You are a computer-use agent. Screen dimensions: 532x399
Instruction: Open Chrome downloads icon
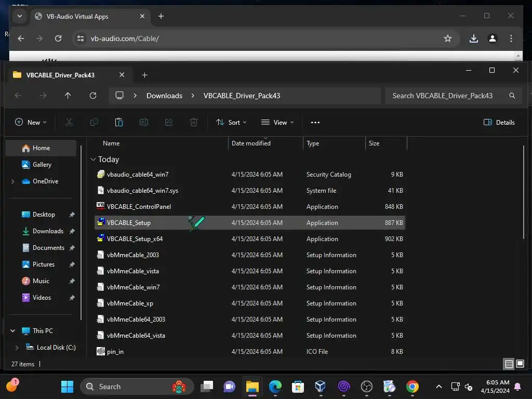[x=474, y=38]
